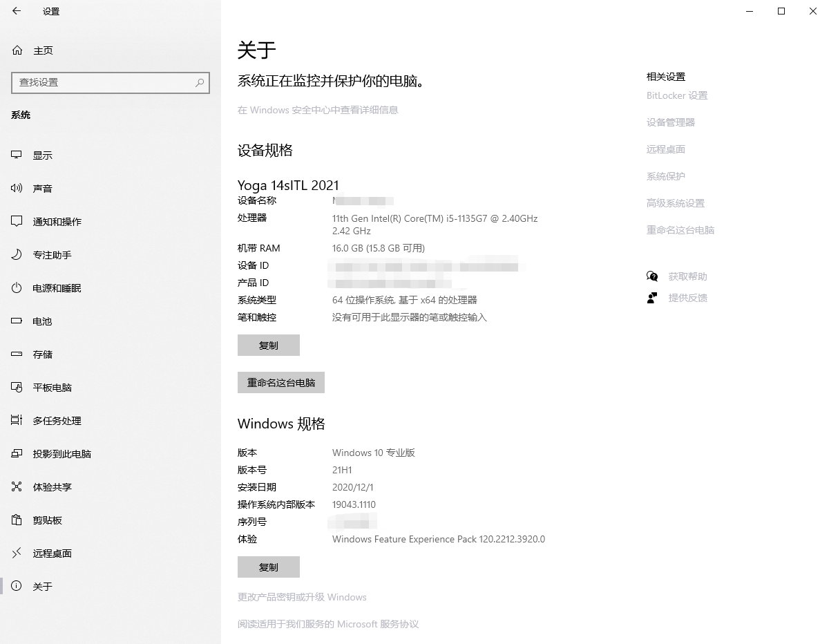Click the Get help (获取帮助) chat icon
Screen dimensions: 829x644
[x=652, y=276]
